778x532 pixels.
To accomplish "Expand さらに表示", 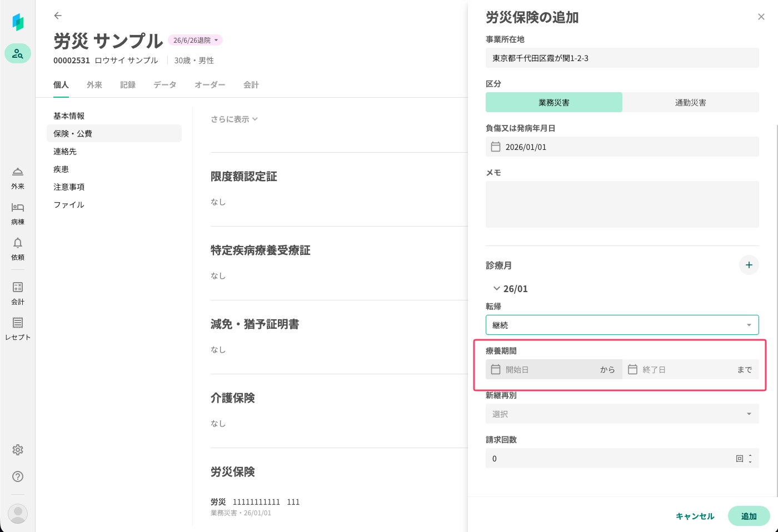I will (234, 119).
